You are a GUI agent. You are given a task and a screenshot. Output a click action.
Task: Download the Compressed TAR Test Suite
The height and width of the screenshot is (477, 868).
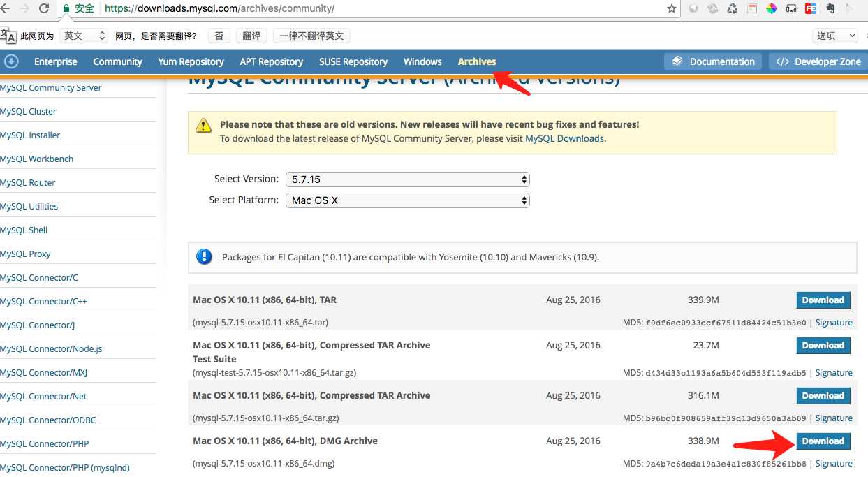(823, 346)
